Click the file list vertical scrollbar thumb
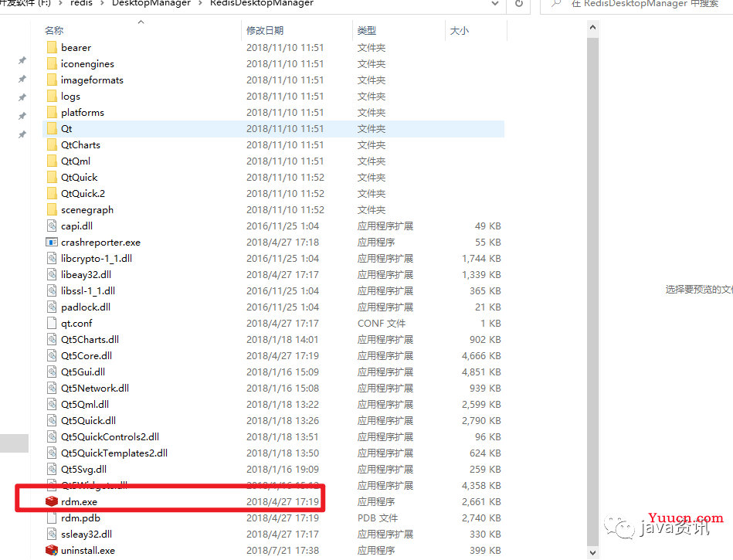 [592, 290]
